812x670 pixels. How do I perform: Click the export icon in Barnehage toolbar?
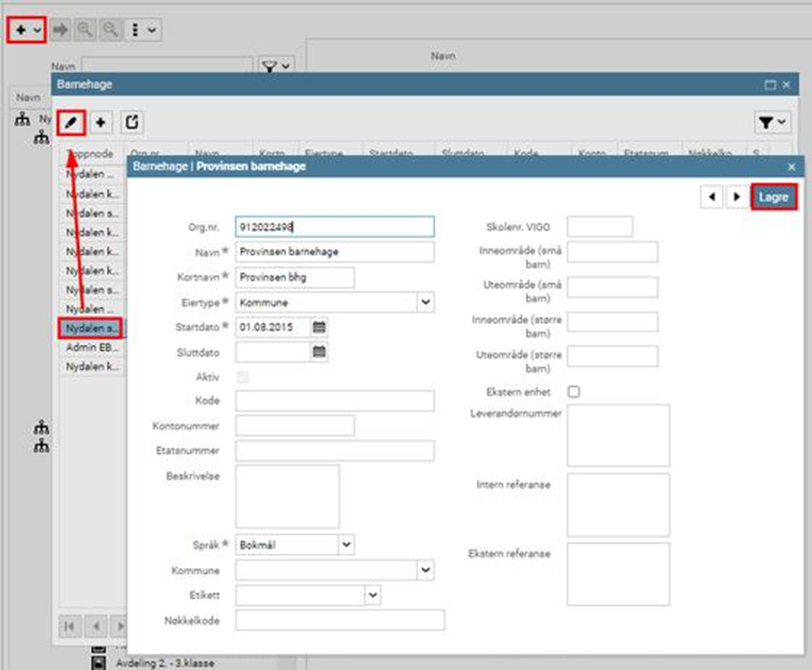coord(132,122)
